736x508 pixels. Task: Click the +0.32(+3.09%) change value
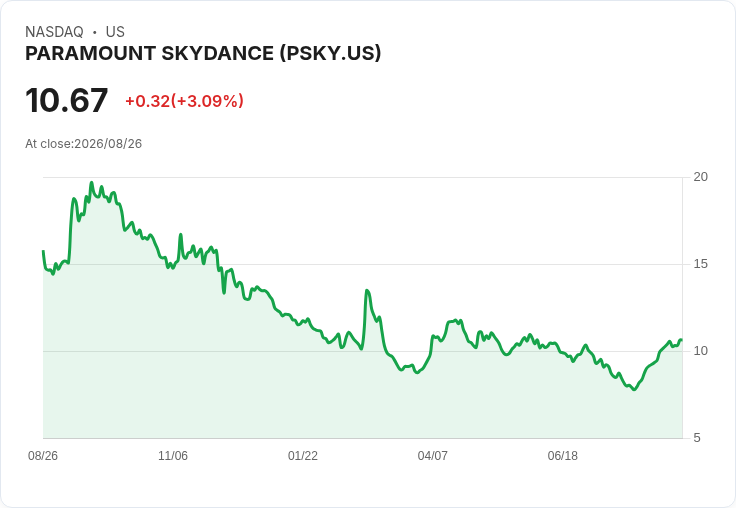(184, 101)
